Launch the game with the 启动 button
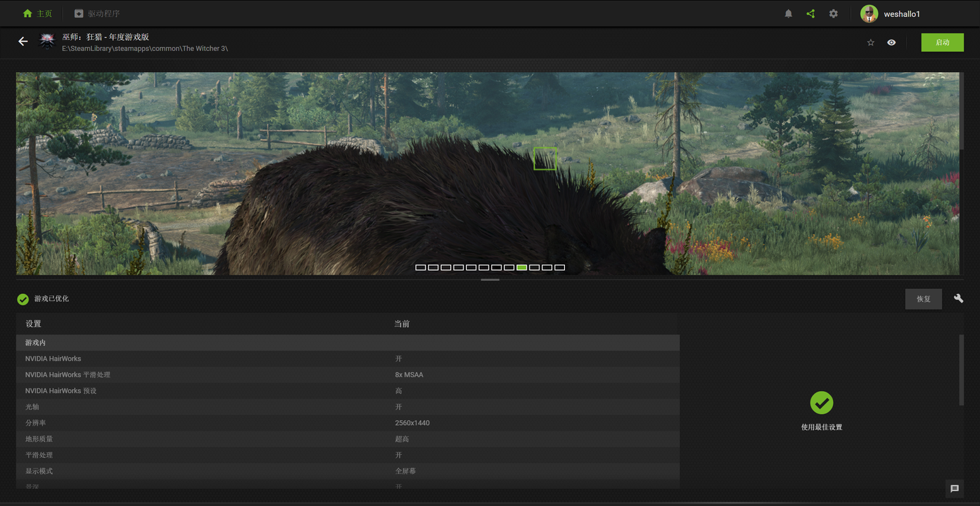980x506 pixels. point(943,42)
